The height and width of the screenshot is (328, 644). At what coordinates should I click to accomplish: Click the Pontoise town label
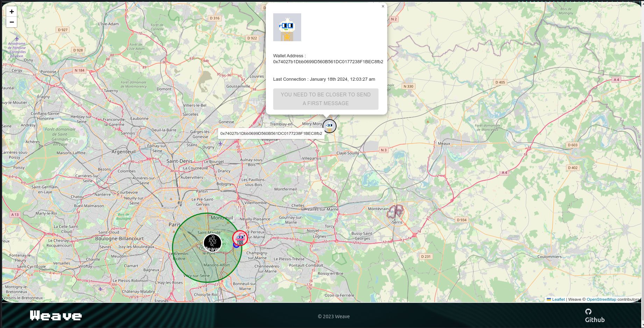pos(48,72)
